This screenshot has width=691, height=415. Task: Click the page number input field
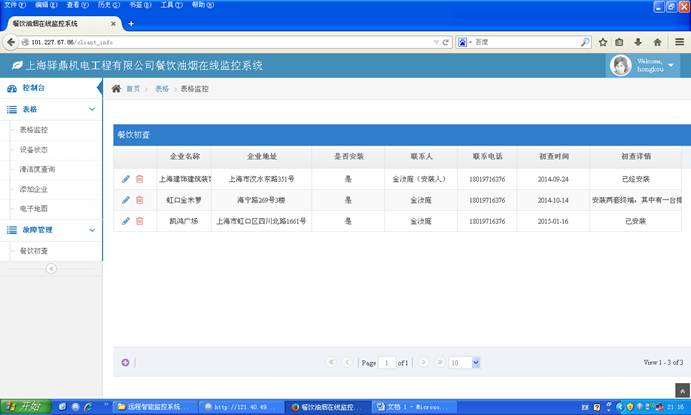click(x=386, y=362)
